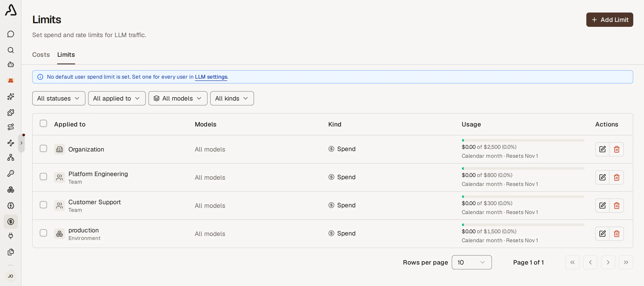This screenshot has height=286, width=644.
Task: Click the Customer Support team icon
Action: (59, 206)
